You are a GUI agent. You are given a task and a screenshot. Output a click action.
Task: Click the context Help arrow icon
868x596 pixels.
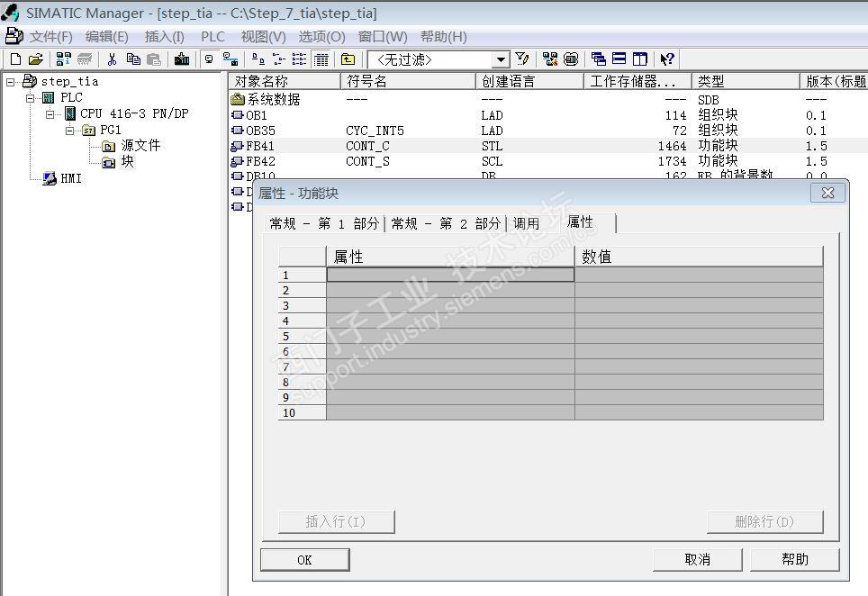pos(667,59)
